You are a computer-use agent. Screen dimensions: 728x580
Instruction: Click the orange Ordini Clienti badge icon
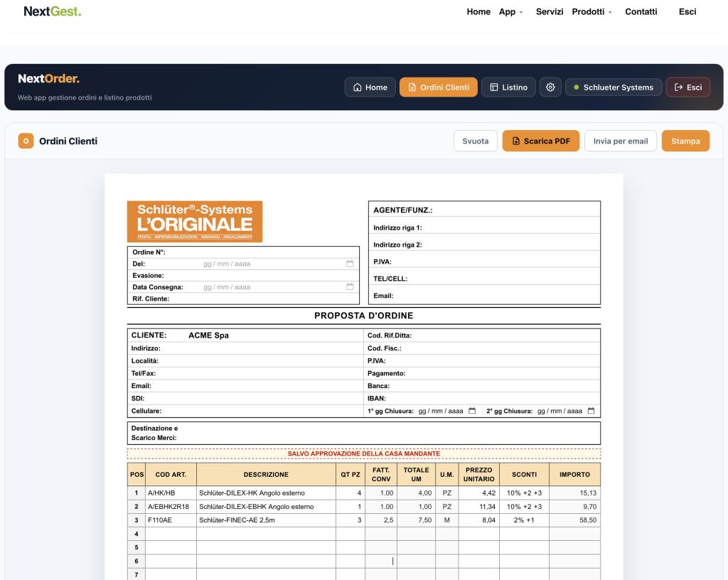[x=26, y=141]
